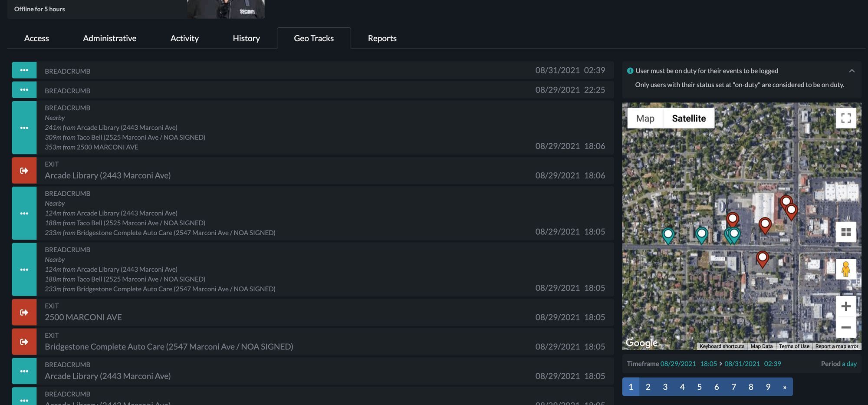The width and height of the screenshot is (868, 405).
Task: Click exit icon on Bridgestone Complete Auto Care row
Action: 24,341
